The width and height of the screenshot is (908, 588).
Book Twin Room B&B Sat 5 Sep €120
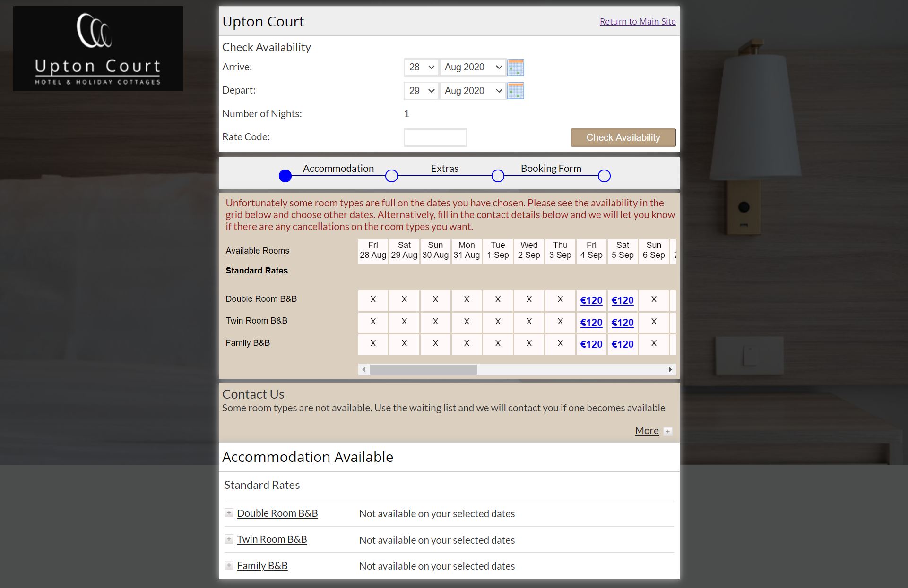(x=623, y=323)
